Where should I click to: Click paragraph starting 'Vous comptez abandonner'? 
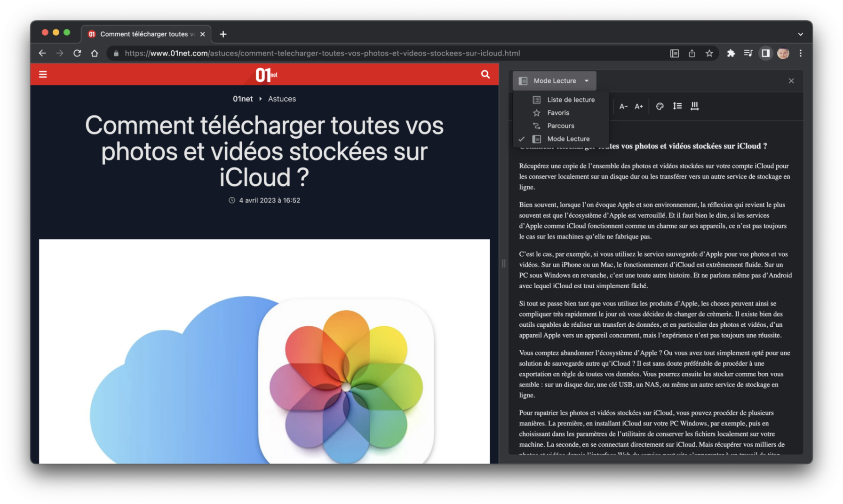coord(654,374)
